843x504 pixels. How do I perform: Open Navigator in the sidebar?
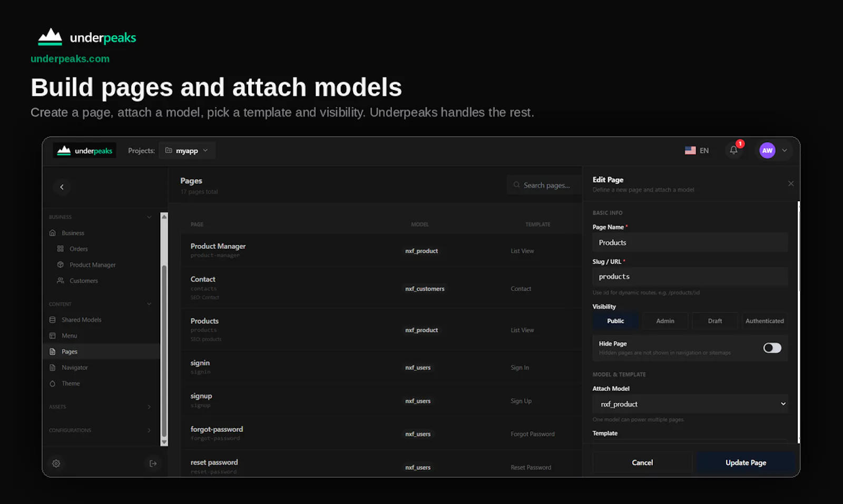75,368
